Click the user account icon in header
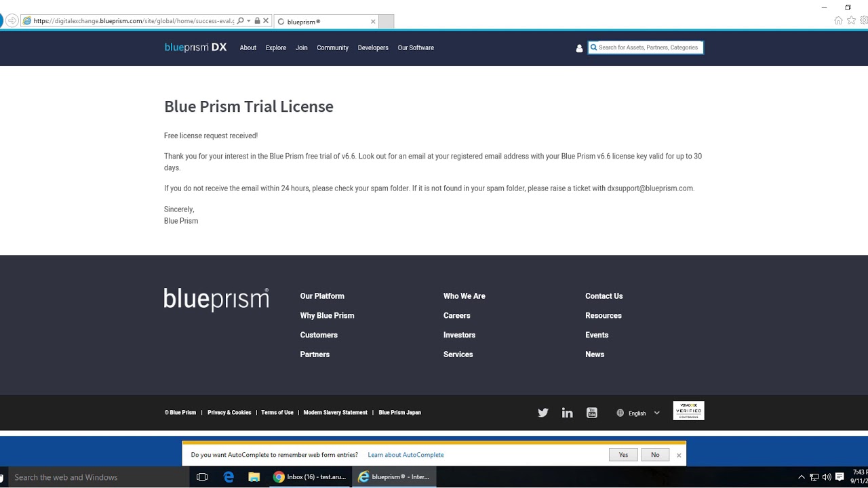This screenshot has width=868, height=488. pyautogui.click(x=579, y=48)
